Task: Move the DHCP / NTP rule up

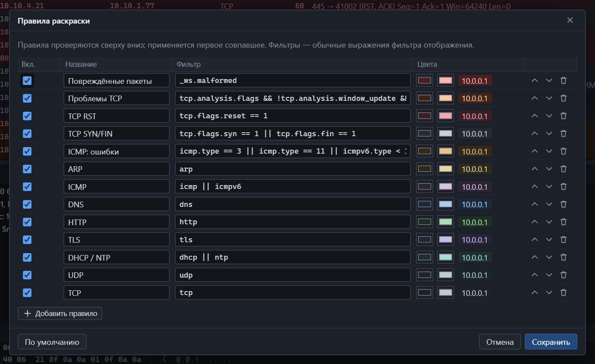Action: (x=534, y=257)
